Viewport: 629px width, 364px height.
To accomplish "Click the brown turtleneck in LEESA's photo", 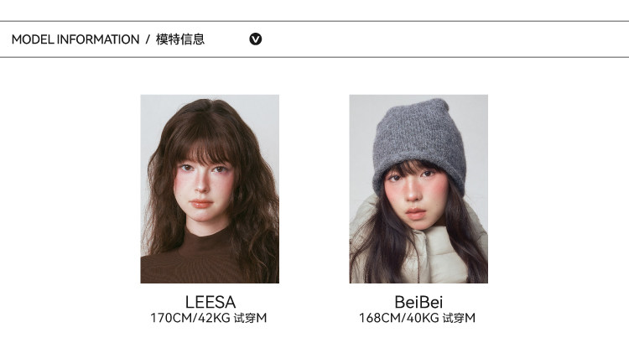I will [189, 261].
